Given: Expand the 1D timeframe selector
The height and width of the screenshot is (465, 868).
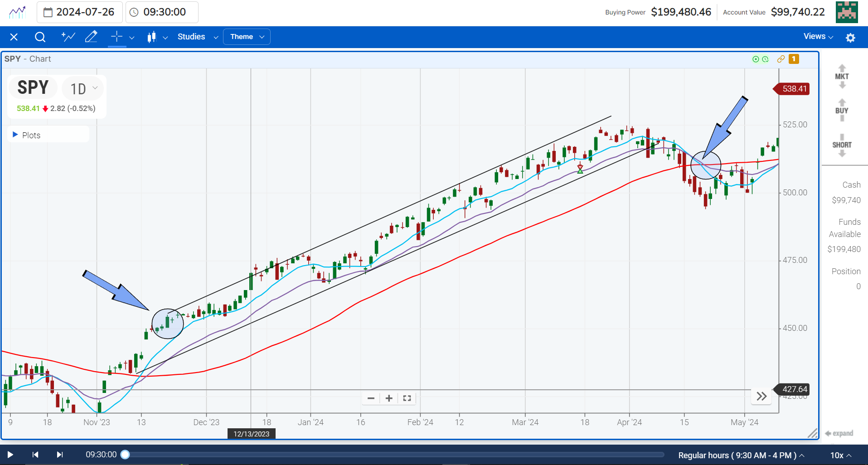Looking at the screenshot, I should tap(82, 88).
